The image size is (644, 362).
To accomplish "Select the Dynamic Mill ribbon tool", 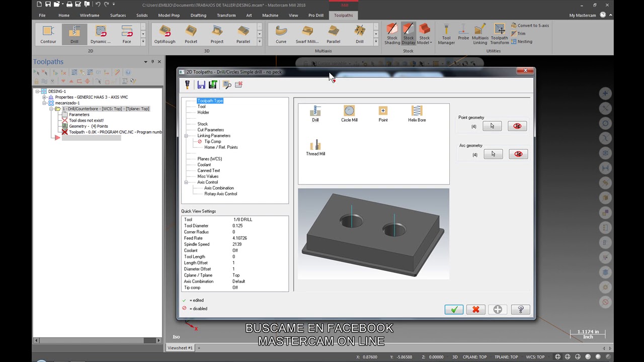I will click(101, 35).
